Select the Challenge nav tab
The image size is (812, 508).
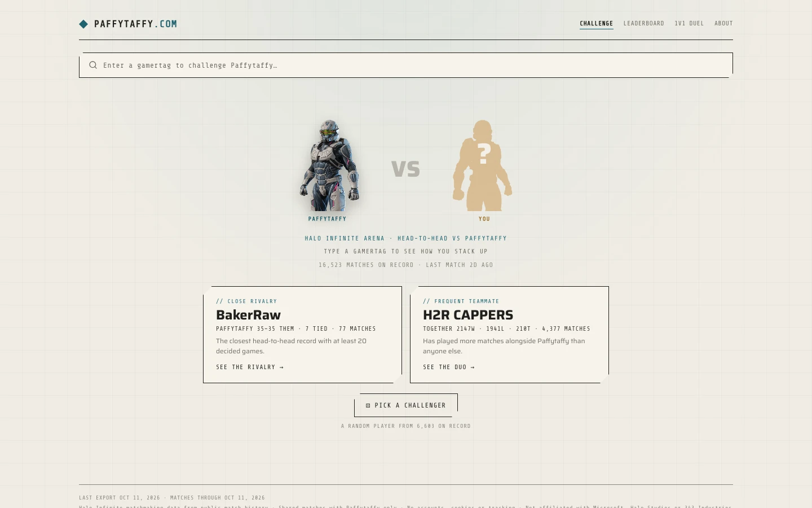pos(596,23)
